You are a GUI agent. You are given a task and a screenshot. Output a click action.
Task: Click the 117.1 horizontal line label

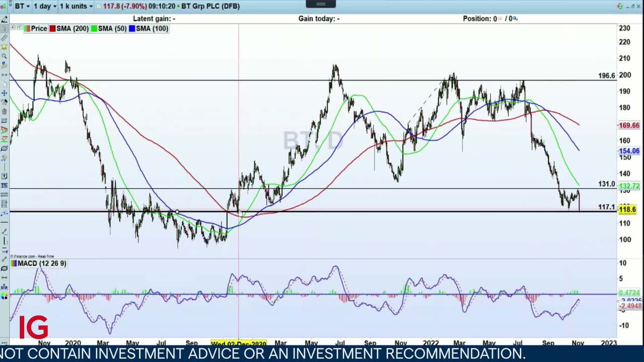point(607,207)
